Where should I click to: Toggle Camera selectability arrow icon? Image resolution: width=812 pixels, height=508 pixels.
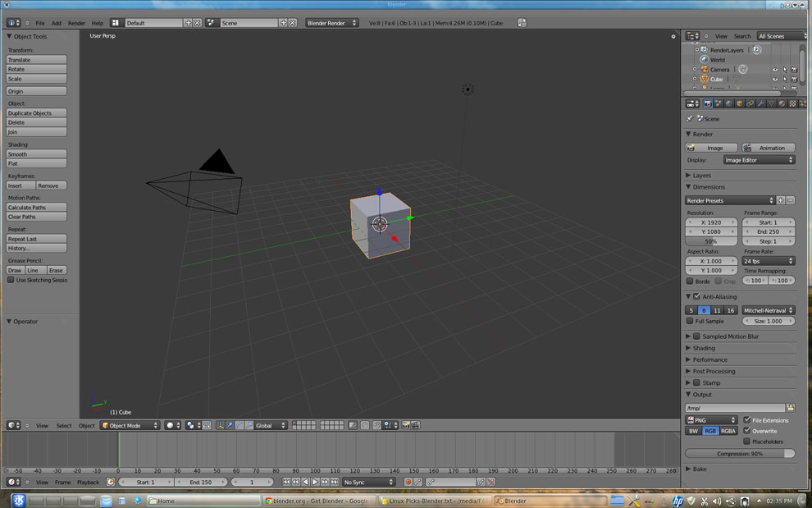pyautogui.click(x=785, y=70)
